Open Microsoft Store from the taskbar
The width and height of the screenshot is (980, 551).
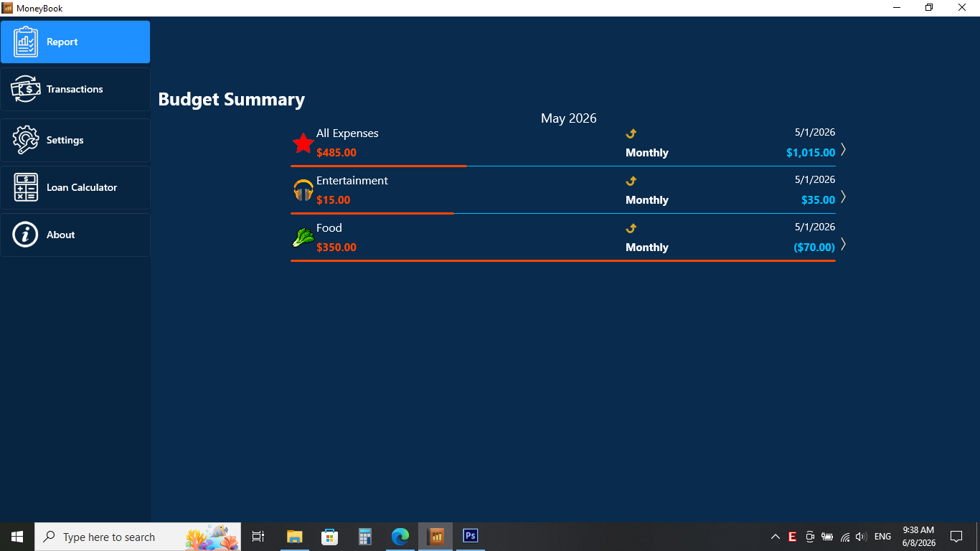[329, 537]
